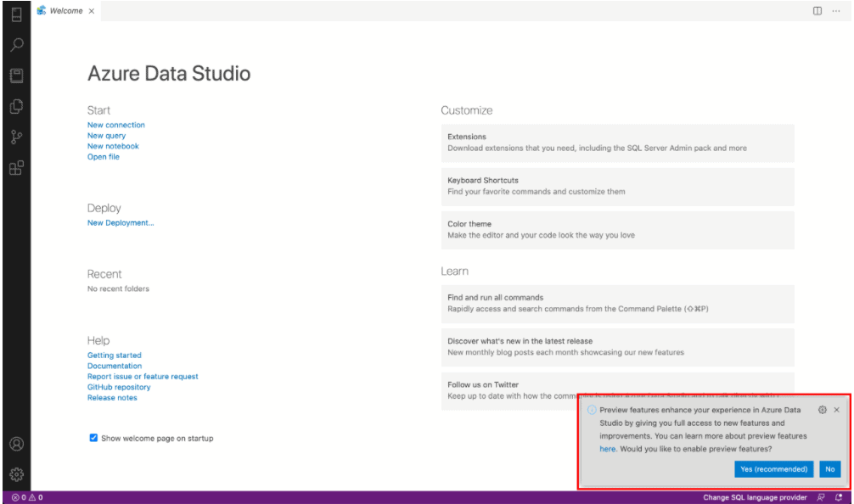
Task: Enable preview features via Yes (recommended)
Action: 773,468
